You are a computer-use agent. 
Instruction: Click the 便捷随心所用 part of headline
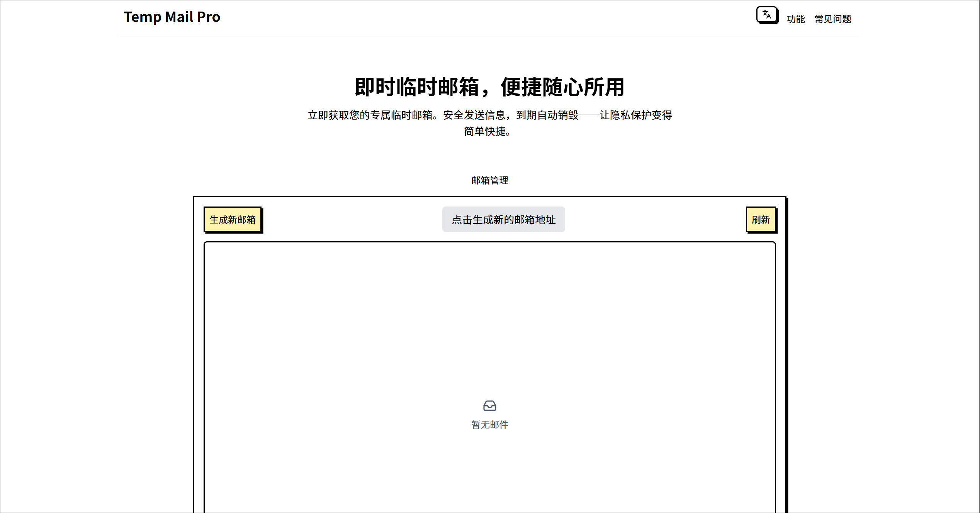(x=562, y=87)
